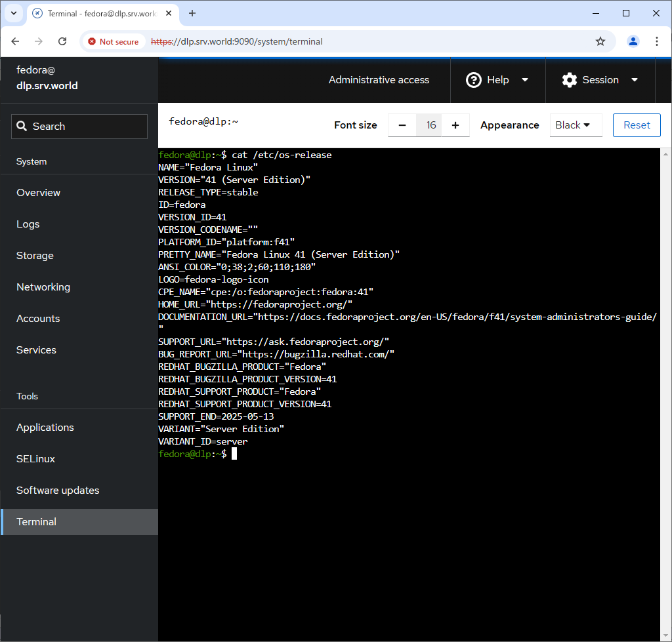Click the browser forward arrow

click(39, 41)
